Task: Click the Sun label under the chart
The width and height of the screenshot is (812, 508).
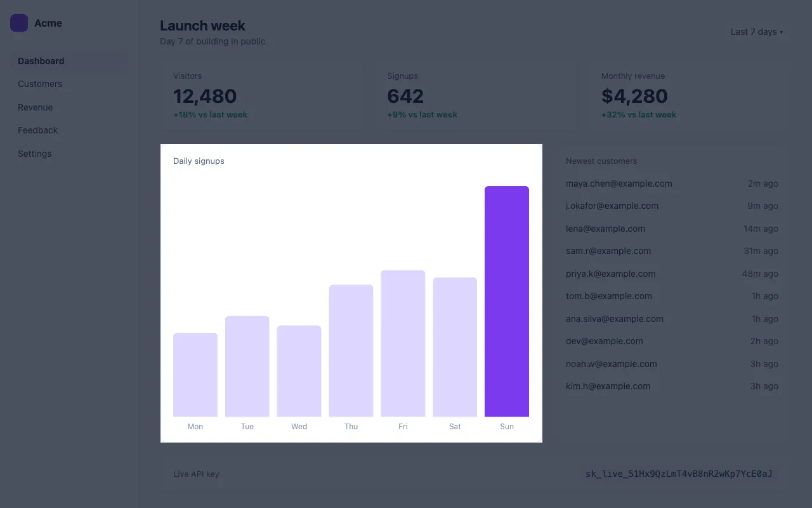Action: click(507, 427)
